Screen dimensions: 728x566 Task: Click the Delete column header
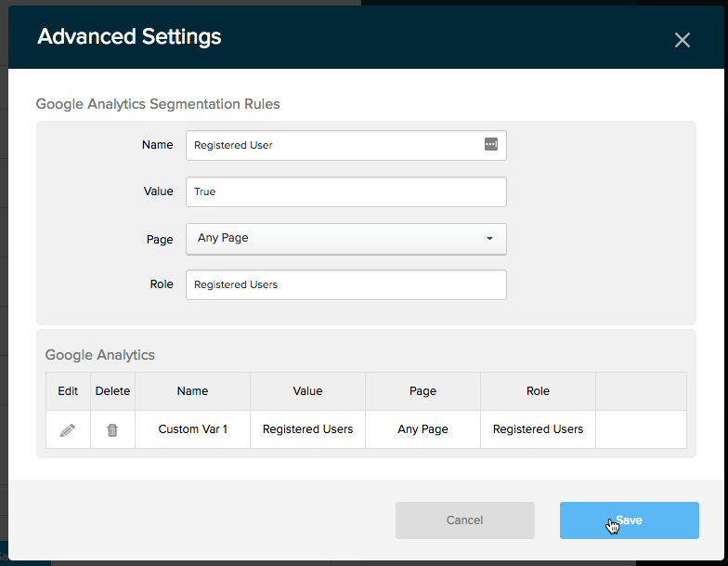point(112,391)
